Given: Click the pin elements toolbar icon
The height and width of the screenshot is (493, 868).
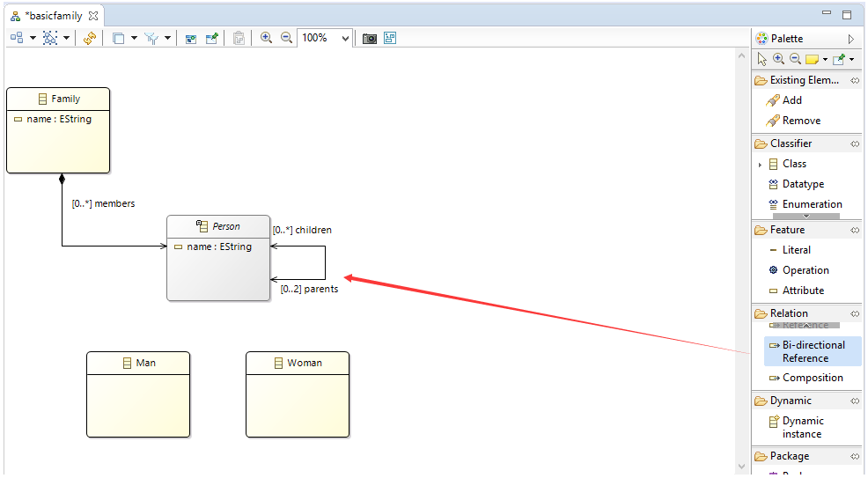Looking at the screenshot, I should 211,38.
